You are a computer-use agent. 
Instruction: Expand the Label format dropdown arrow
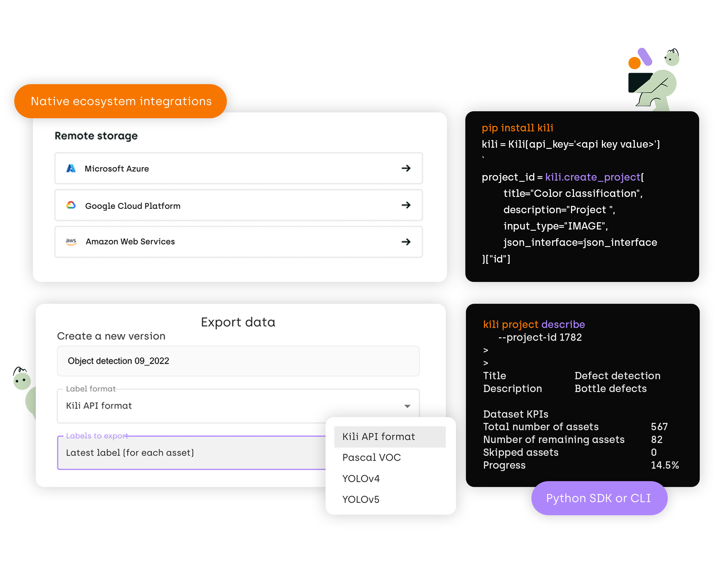point(407,406)
